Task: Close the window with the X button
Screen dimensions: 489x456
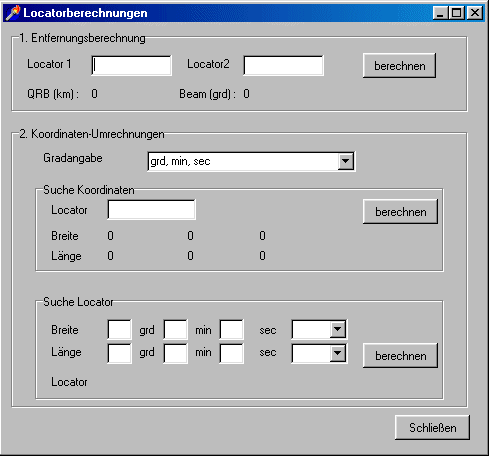Action: 475,13
